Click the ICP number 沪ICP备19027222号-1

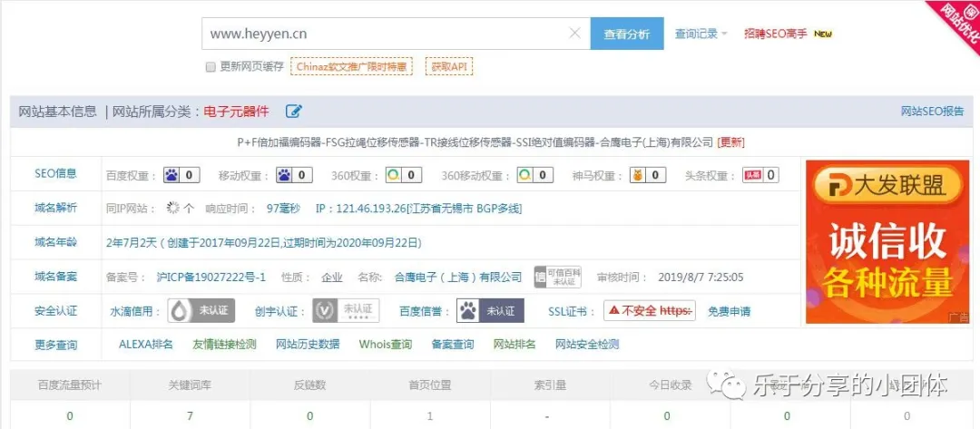(211, 277)
